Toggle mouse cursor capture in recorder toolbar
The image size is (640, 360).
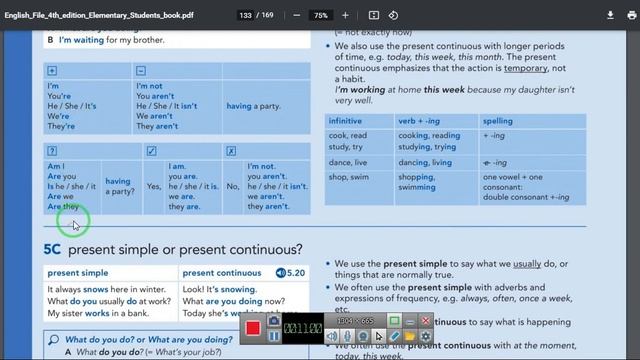click(379, 336)
